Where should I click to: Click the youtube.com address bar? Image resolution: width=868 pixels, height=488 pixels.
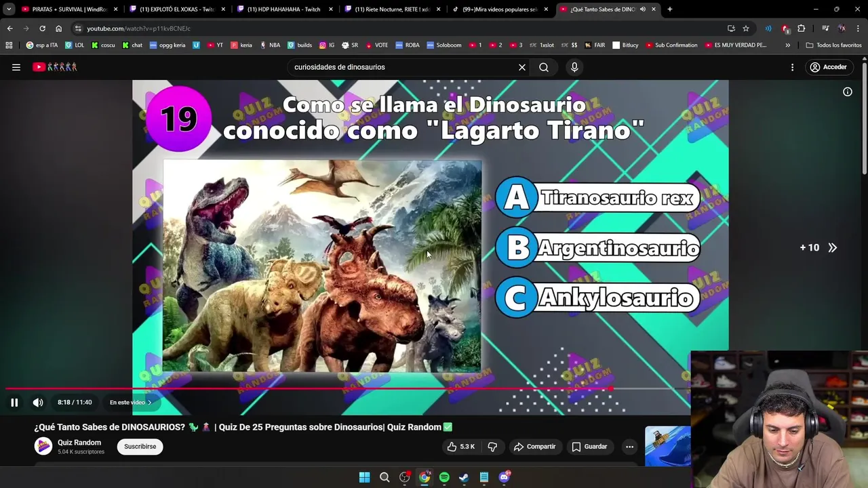(x=400, y=28)
